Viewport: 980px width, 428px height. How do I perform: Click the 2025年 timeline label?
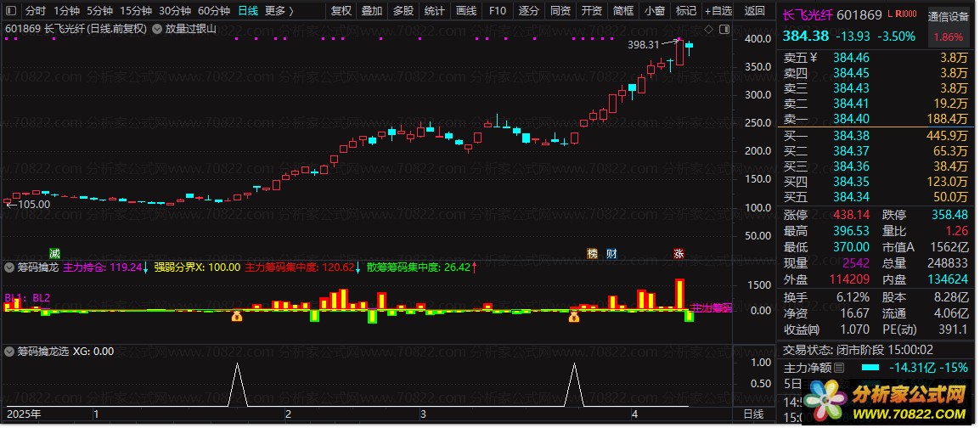[23, 414]
